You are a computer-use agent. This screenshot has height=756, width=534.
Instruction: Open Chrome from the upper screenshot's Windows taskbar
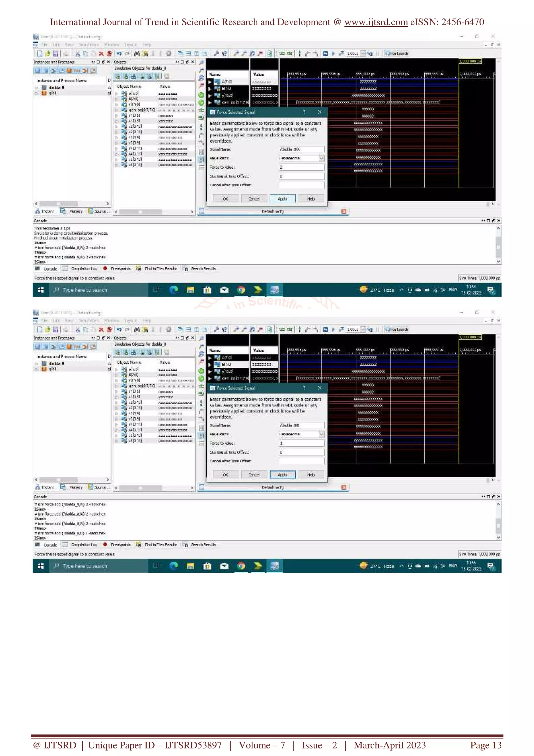241,290
